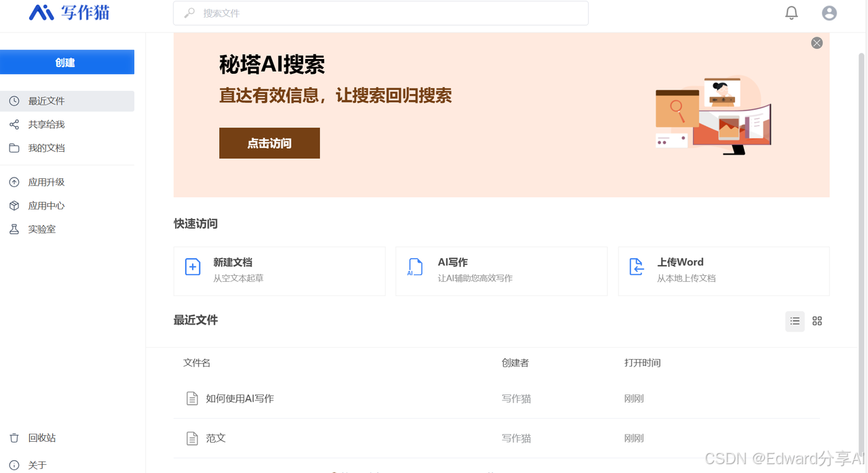868x473 pixels.
Task: Click creator 写作猫 in 范文 row
Action: [516, 438]
